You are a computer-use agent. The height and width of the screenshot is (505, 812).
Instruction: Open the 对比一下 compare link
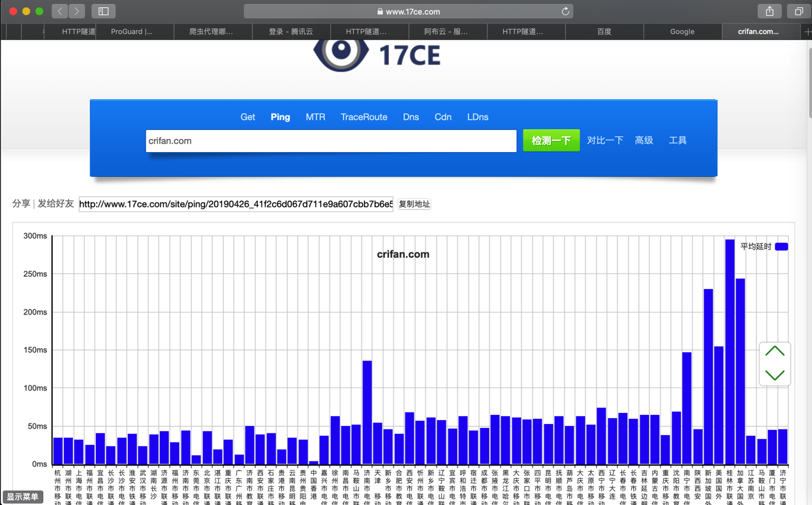pos(605,140)
